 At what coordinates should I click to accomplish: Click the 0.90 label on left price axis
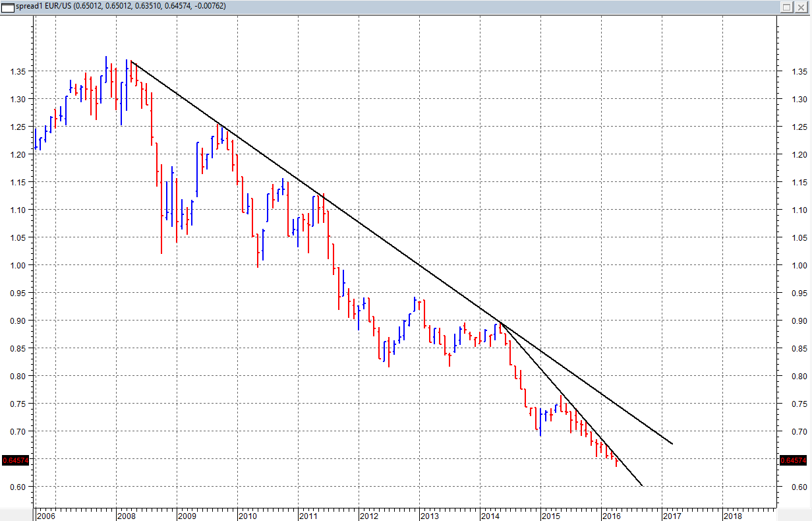(16, 321)
